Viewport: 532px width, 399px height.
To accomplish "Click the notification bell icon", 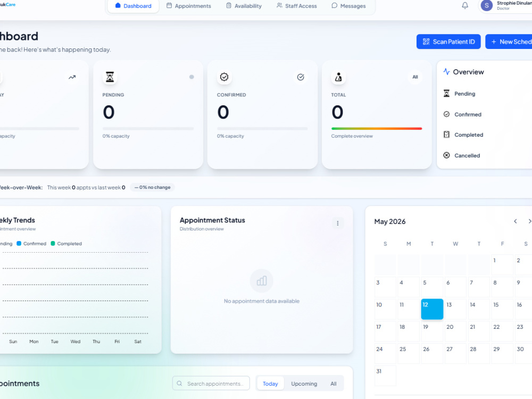I will (x=465, y=5).
